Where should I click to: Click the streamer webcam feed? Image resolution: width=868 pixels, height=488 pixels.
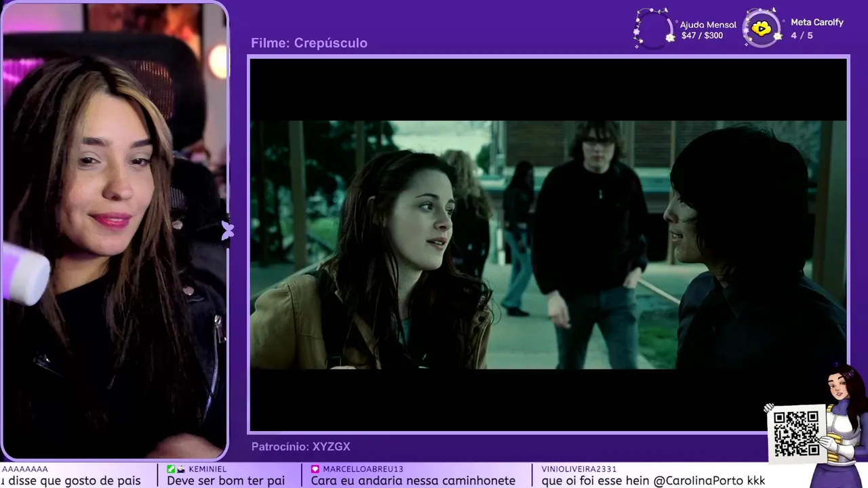[x=115, y=232]
